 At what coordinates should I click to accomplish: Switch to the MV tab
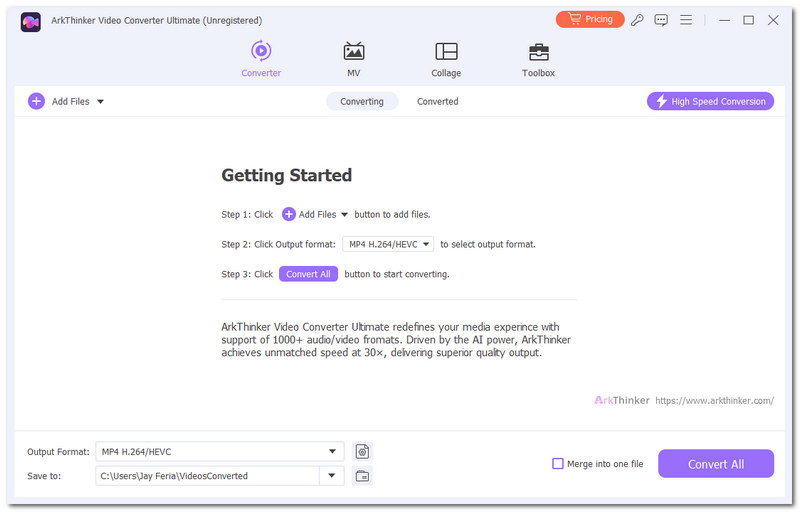coord(354,59)
